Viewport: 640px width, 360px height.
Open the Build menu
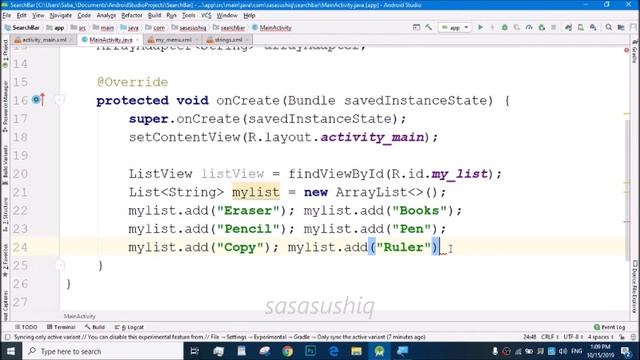pyautogui.click(x=154, y=16)
